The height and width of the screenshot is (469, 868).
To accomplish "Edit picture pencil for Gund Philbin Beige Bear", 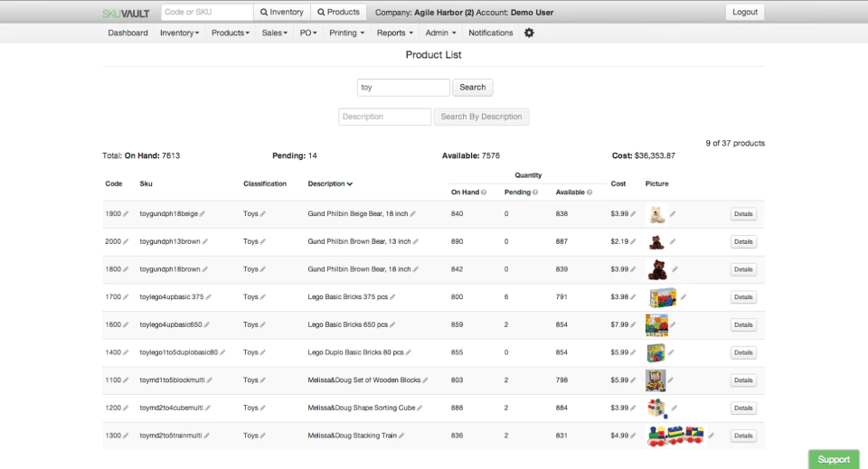I will tap(673, 214).
